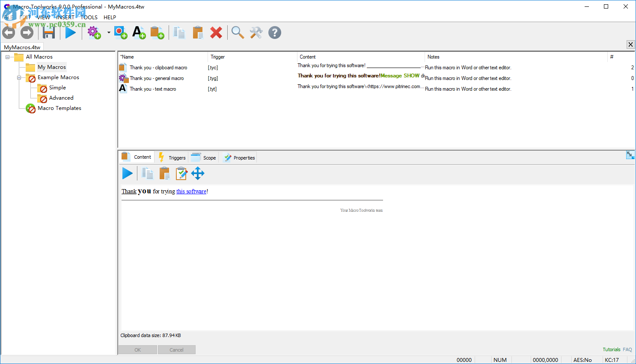Add a new clipboard macro via toolbar icon
The height and width of the screenshot is (364, 636).
point(157,32)
